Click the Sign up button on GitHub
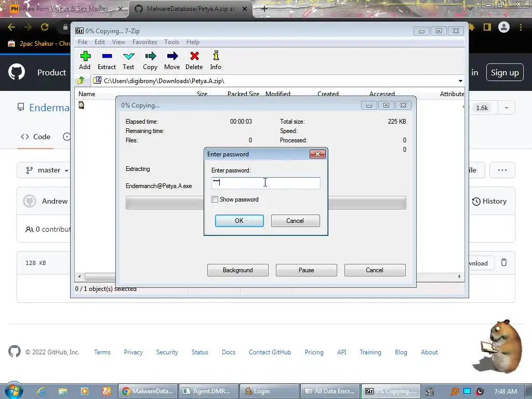532x399 pixels. pos(505,72)
